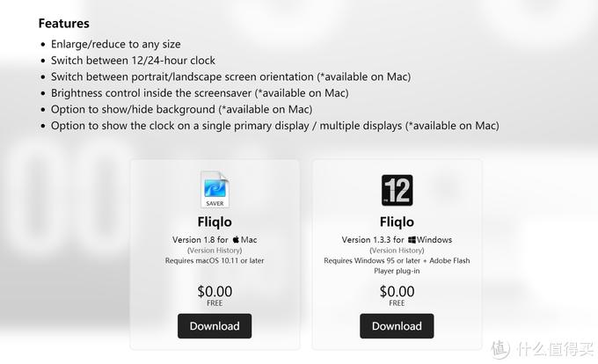Image resolution: width=598 pixels, height=364 pixels.
Task: Click the Windows flip clock 12 icon
Action: [397, 190]
